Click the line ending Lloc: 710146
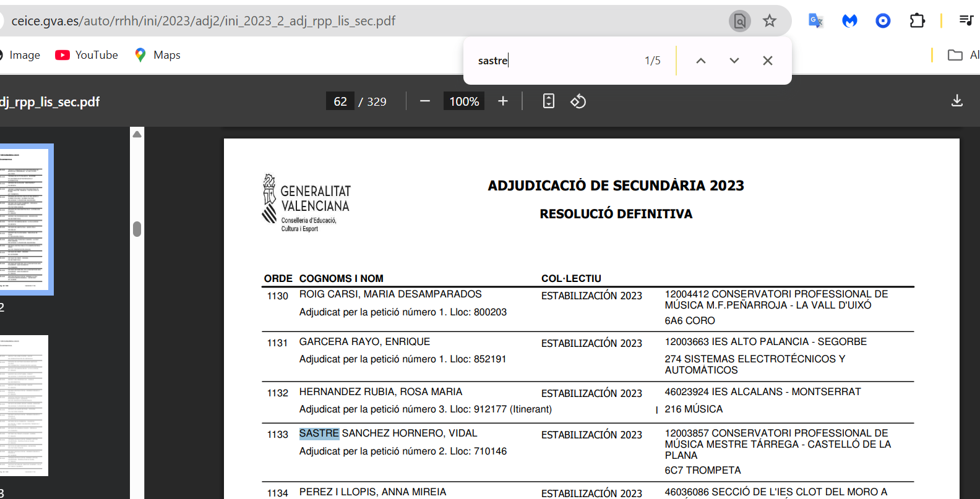 403,451
